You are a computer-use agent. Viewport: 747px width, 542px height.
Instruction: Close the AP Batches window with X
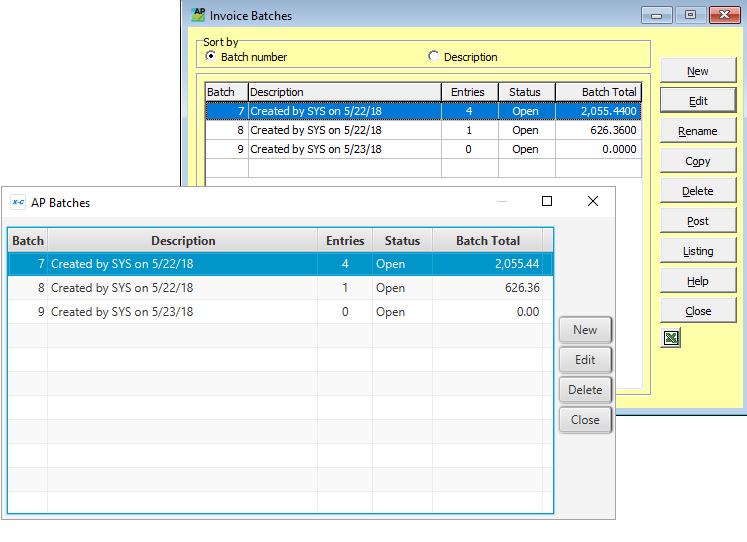coord(593,201)
